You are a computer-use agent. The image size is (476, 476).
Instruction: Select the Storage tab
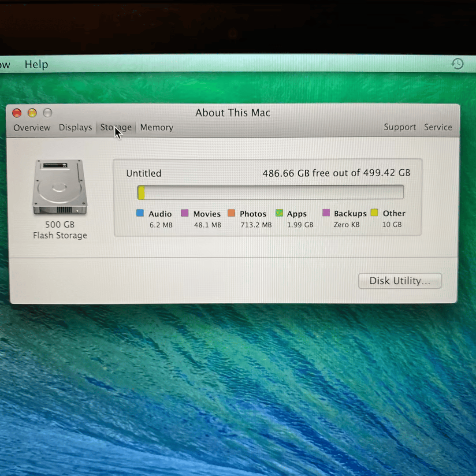(116, 127)
